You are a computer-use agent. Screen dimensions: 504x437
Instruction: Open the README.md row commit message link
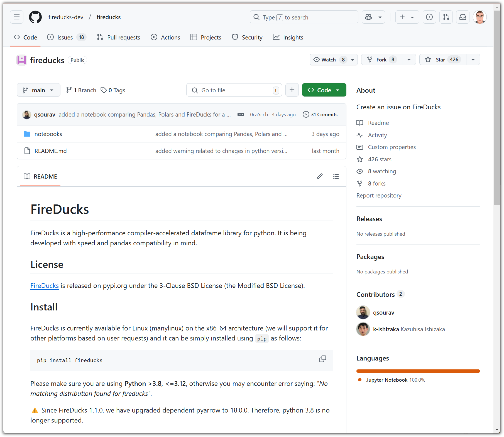tap(221, 151)
